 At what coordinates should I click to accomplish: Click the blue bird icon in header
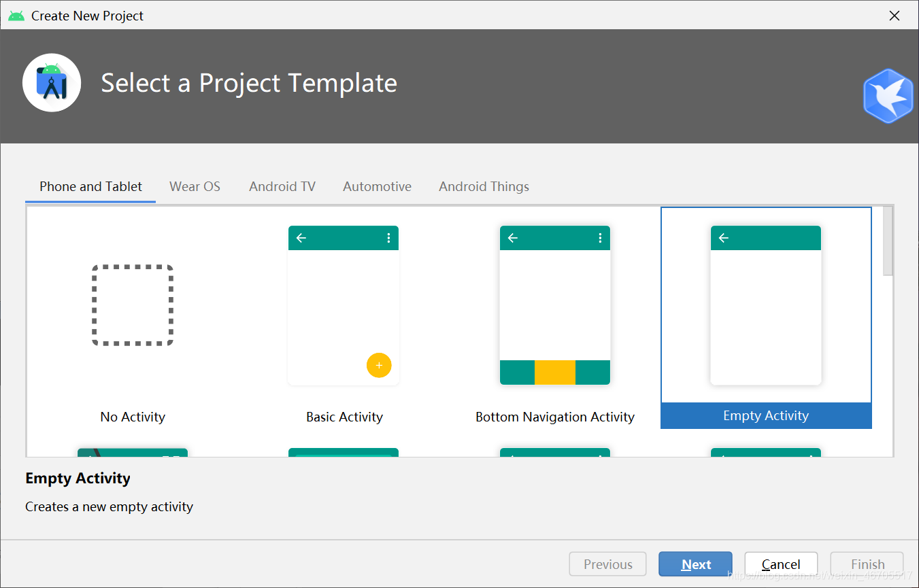click(x=888, y=96)
